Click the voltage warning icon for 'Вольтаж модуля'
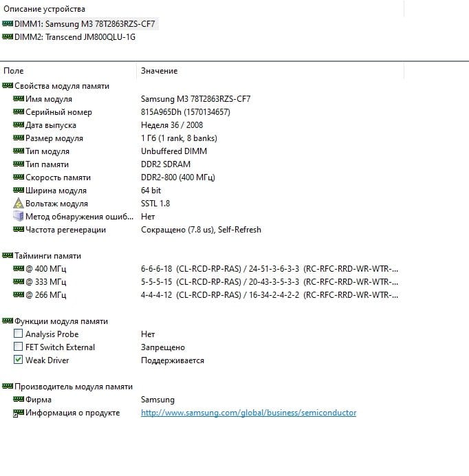 tap(19, 203)
